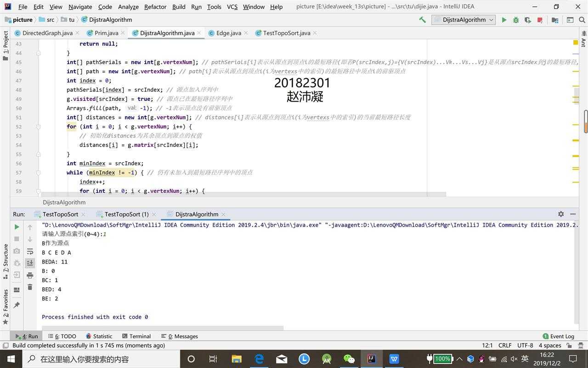This screenshot has width=588, height=368.
Task: Close the DijstraAlgorithm.java editor tab
Action: coord(200,33)
